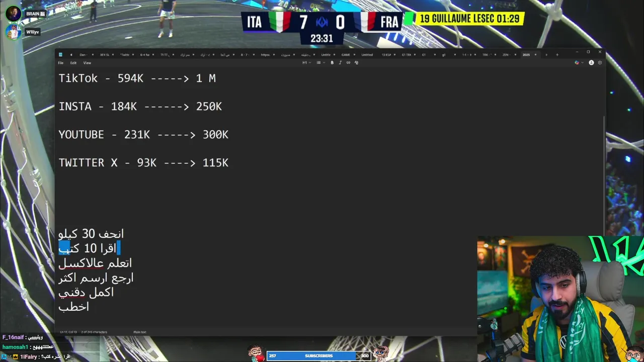Insert a link with the link icon
Image resolution: width=644 pixels, height=362 pixels.
[348, 63]
